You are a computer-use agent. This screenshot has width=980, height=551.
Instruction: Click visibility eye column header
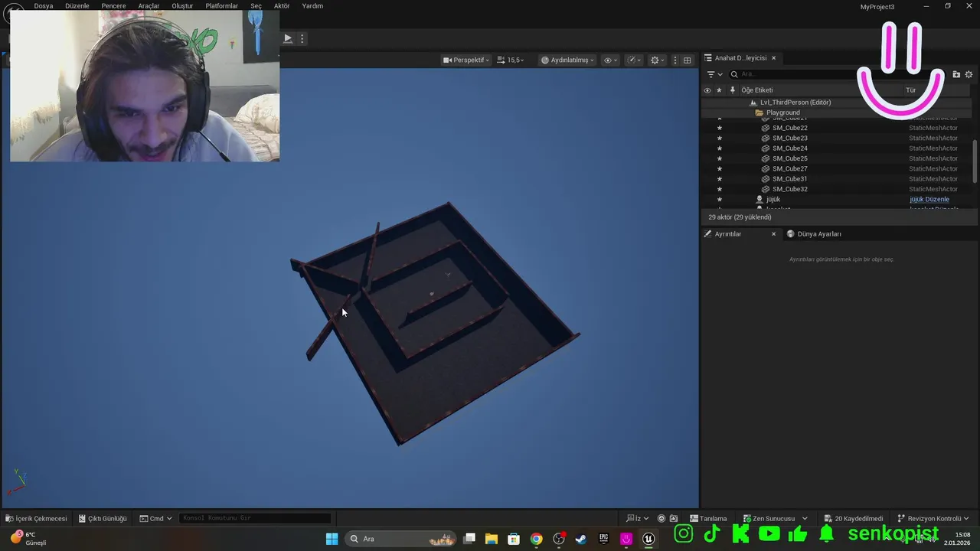[x=707, y=90]
